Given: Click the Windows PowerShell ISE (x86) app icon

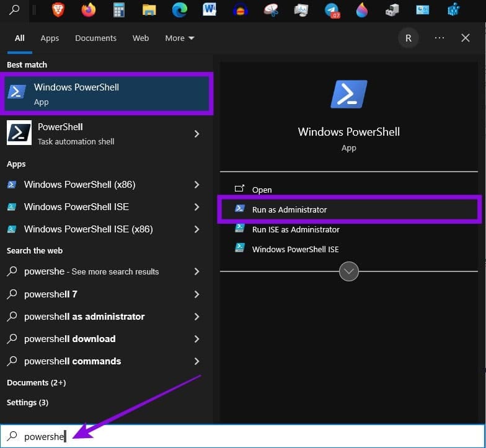Looking at the screenshot, I should (x=12, y=229).
